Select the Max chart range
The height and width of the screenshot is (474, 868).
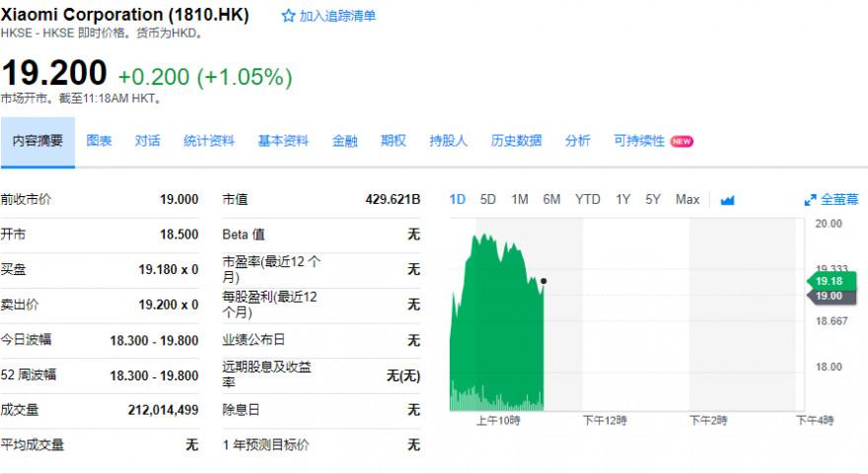687,199
